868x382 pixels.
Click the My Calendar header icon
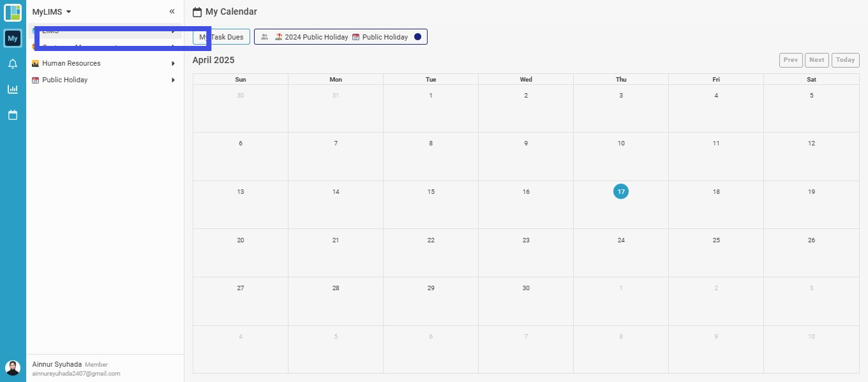[x=197, y=12]
